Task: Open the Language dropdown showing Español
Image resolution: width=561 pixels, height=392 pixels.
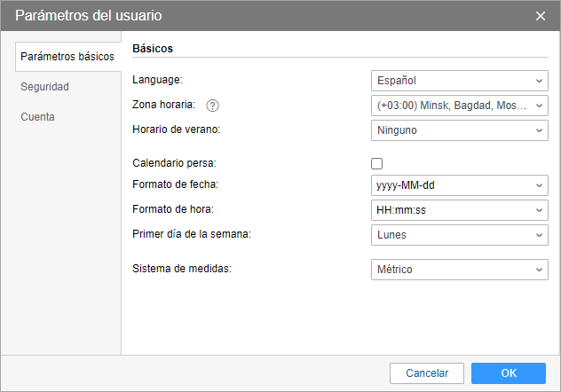Action: 459,81
